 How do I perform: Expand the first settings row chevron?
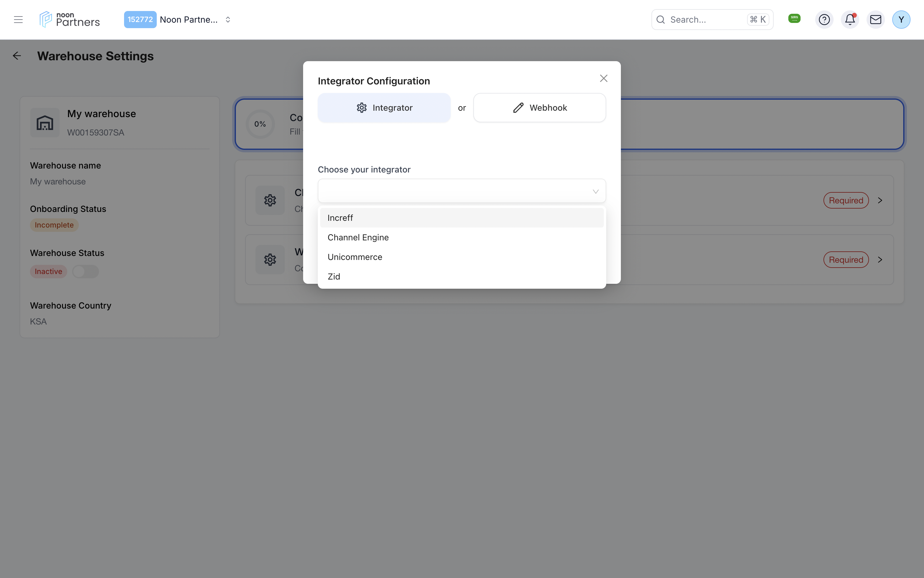point(880,200)
